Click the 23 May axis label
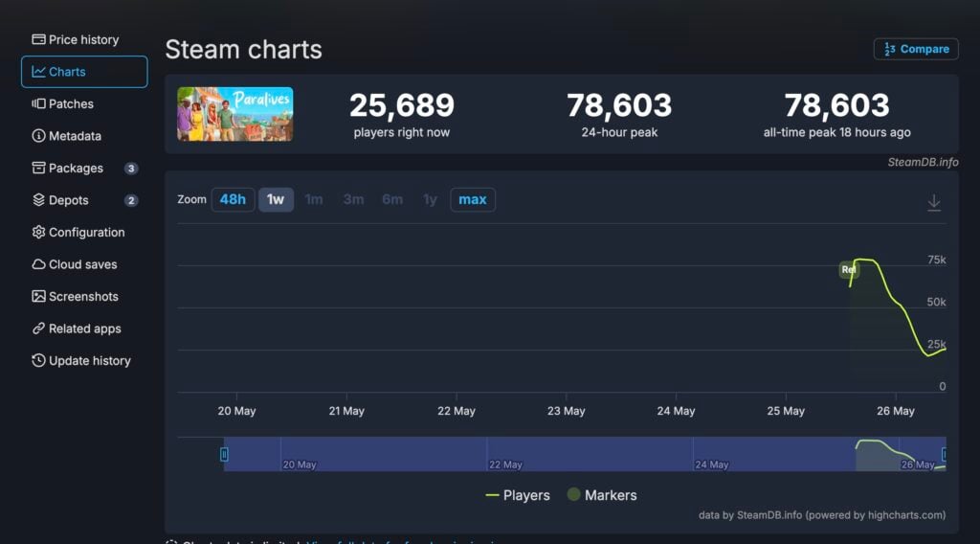Screen dimensions: 980x544 point(567,411)
